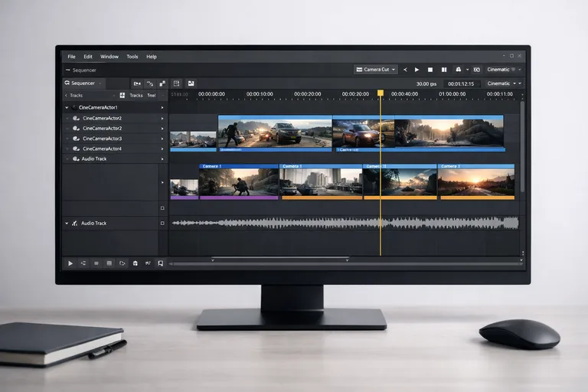
Task: Toggle the checkbox on the lower Audio Track row
Action: click(162, 223)
